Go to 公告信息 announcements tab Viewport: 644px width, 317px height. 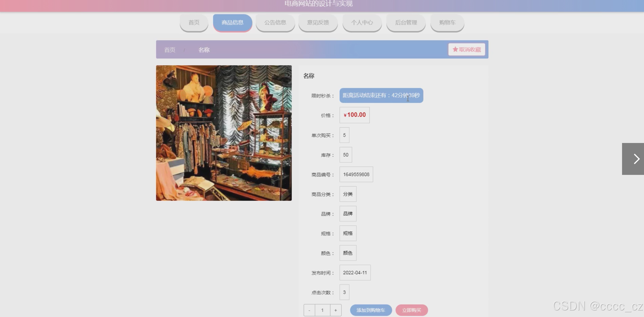click(x=275, y=23)
